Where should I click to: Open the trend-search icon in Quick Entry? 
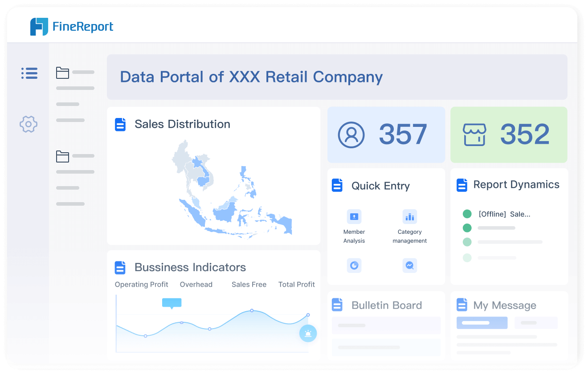click(409, 265)
